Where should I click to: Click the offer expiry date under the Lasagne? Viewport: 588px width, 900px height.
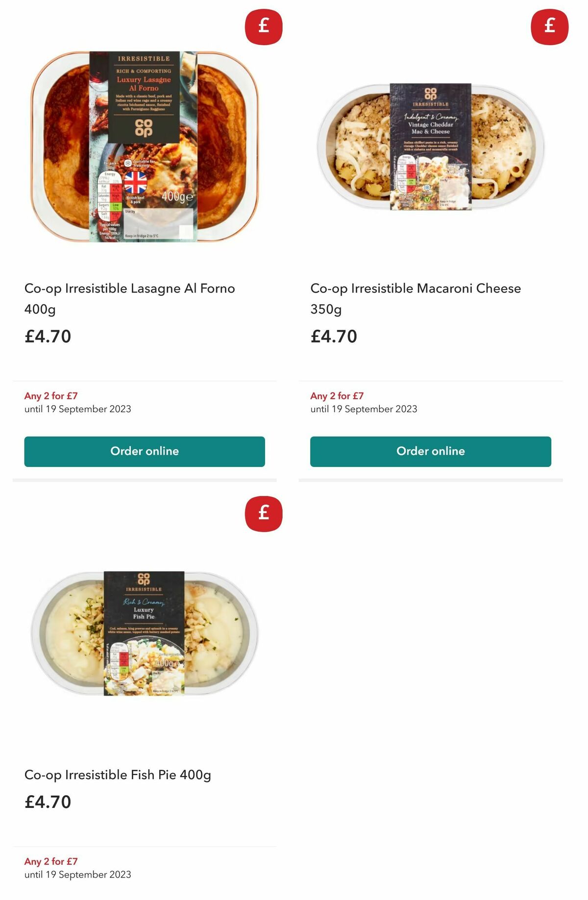click(78, 408)
